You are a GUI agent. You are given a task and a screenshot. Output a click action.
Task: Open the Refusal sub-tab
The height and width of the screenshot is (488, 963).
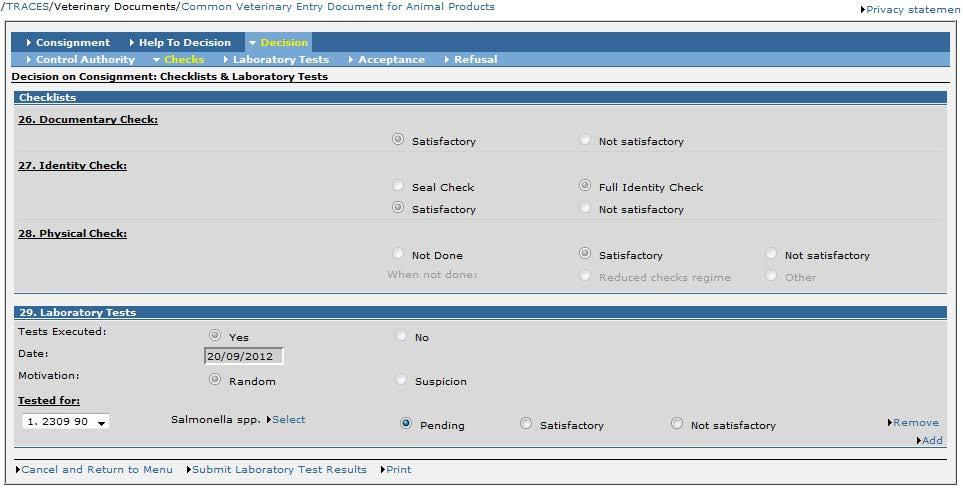(x=470, y=60)
